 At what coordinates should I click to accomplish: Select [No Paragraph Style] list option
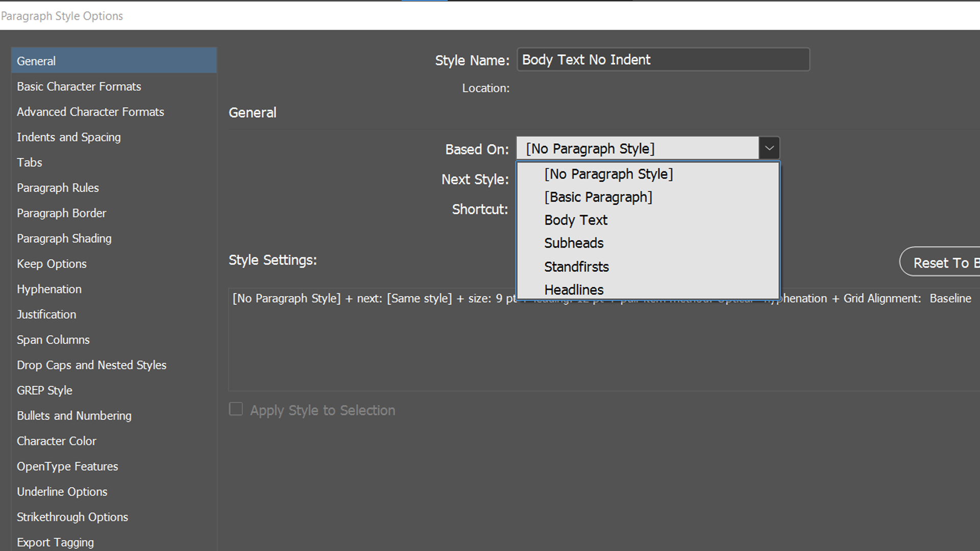[608, 174]
